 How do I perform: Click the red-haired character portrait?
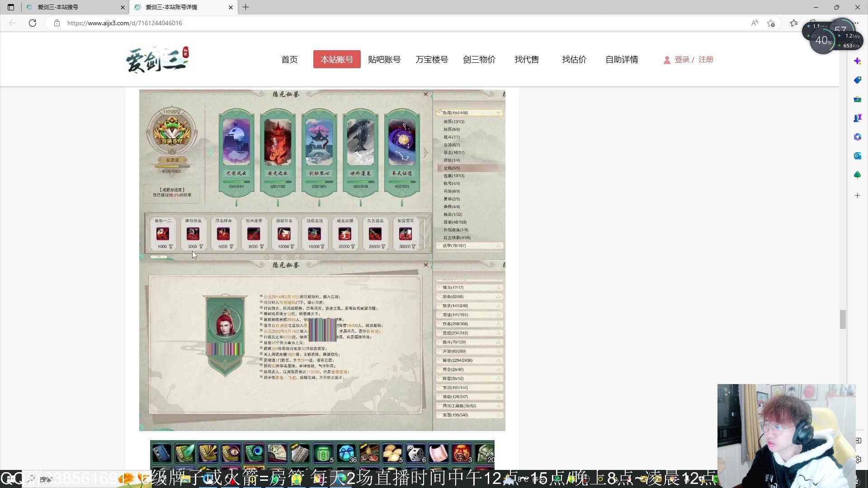tap(225, 323)
